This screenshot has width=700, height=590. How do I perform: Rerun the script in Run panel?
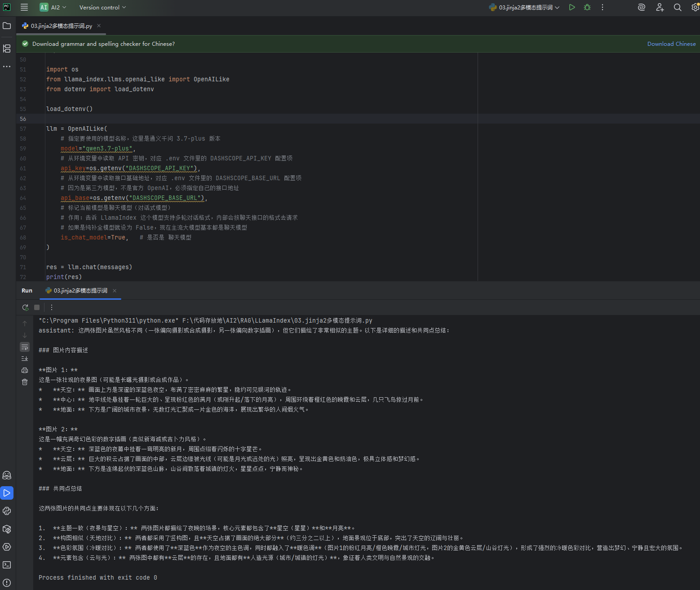tap(25, 307)
